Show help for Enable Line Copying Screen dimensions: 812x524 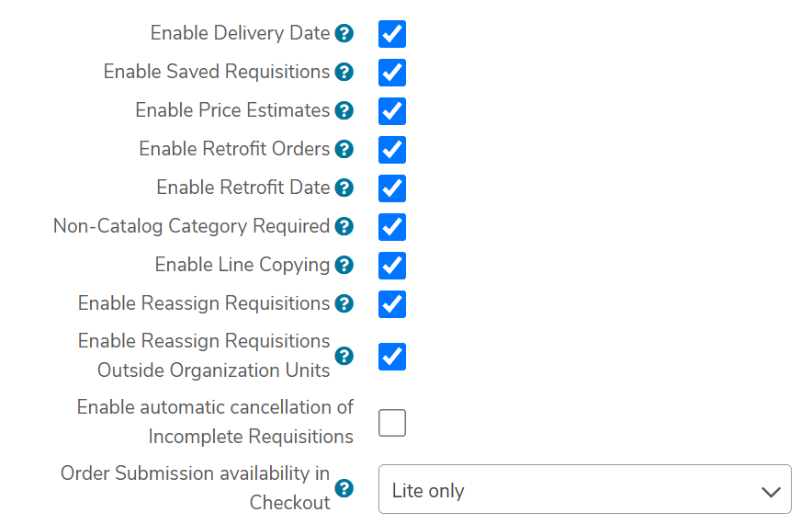pyautogui.click(x=344, y=266)
